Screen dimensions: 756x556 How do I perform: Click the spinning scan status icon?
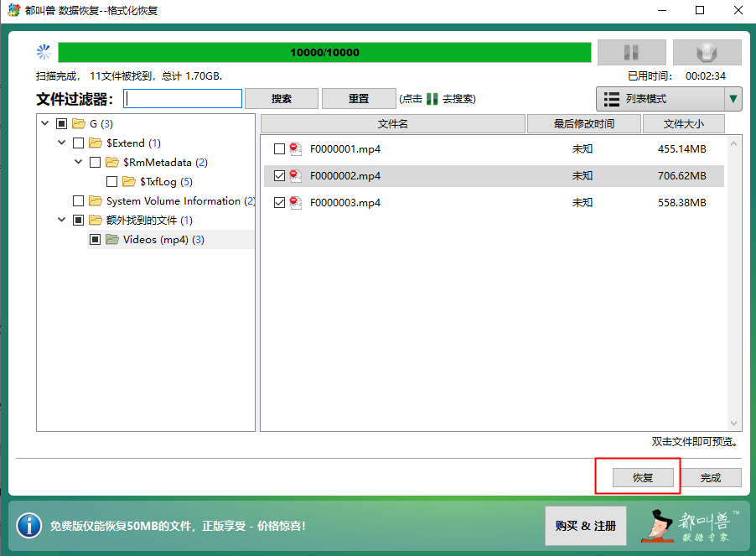[x=44, y=52]
